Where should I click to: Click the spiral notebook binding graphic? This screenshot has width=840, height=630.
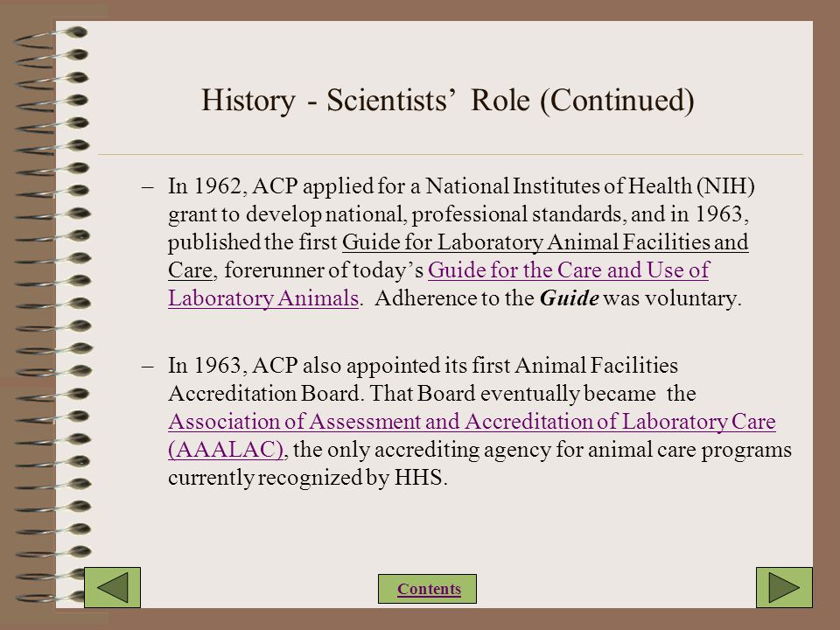[52, 315]
